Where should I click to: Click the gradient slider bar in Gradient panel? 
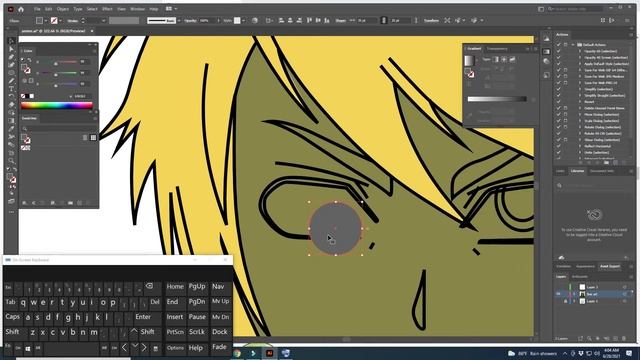[497, 99]
